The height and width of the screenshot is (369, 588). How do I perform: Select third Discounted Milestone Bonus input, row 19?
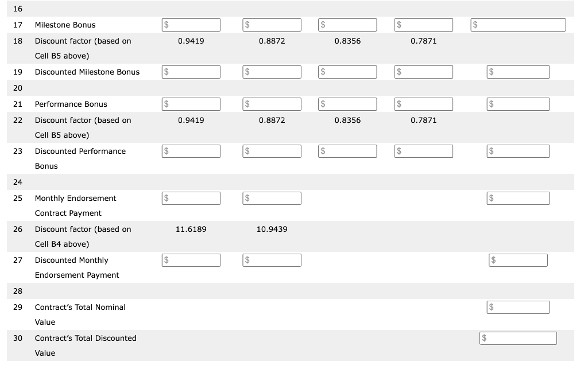click(347, 72)
